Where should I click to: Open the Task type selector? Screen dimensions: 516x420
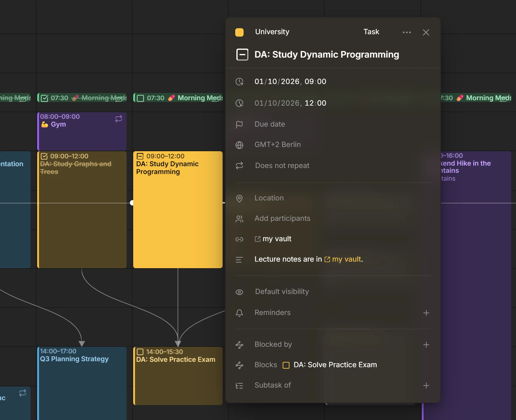pos(371,32)
